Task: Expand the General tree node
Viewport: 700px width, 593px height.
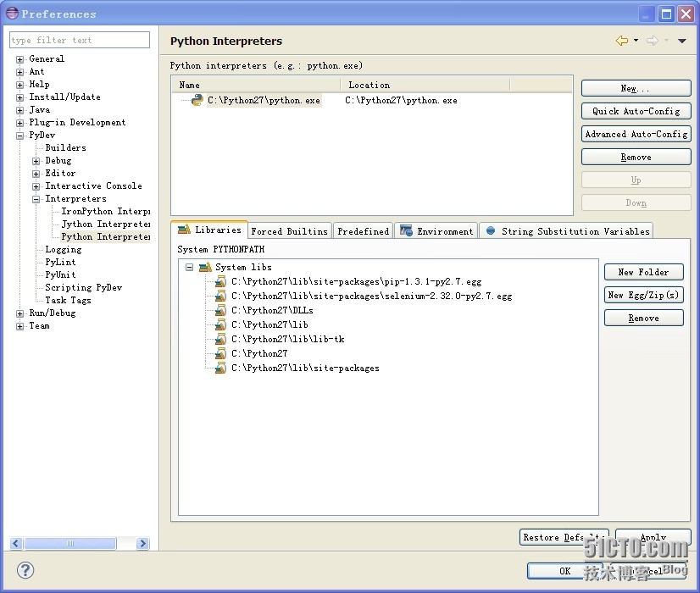Action: (x=19, y=59)
